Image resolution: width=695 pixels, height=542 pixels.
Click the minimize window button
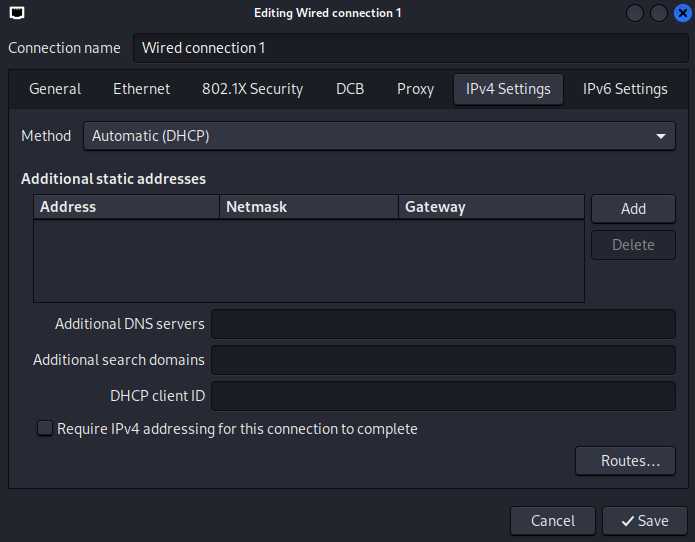[635, 13]
